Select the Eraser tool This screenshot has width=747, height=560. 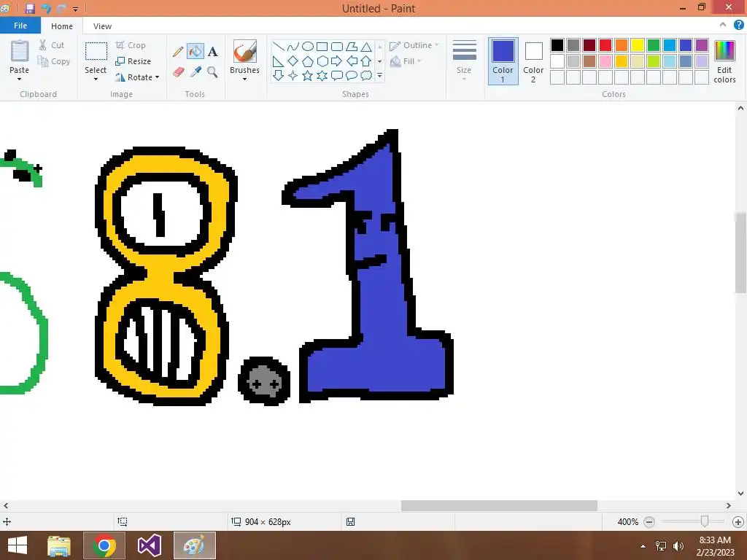178,72
